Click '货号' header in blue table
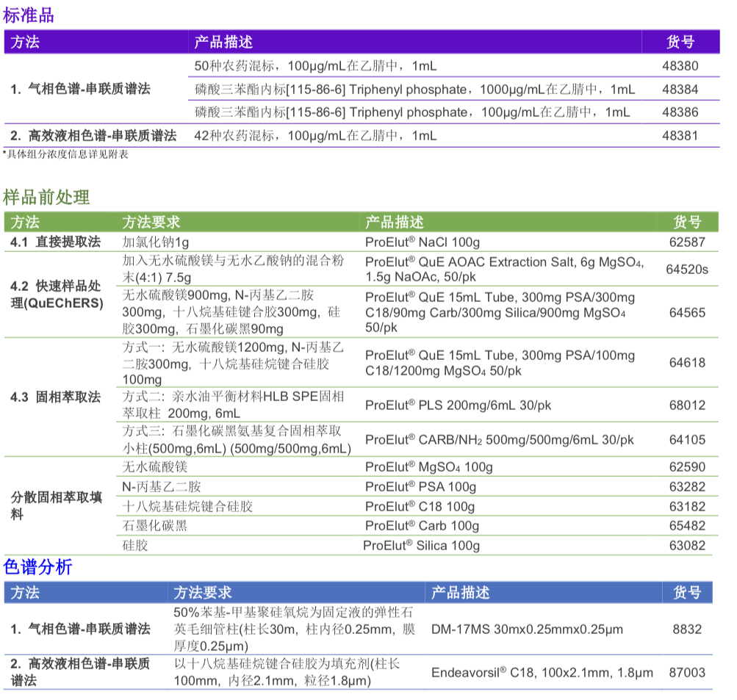The image size is (737, 700). [687, 593]
